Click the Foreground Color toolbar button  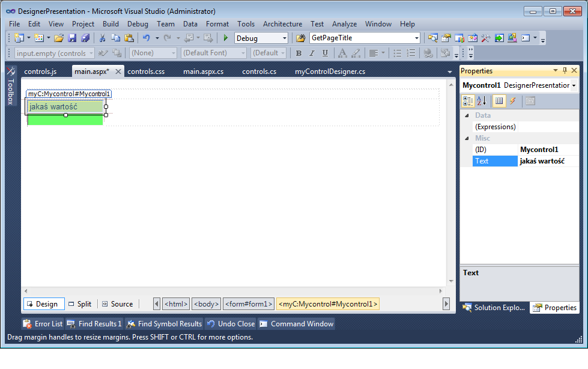(342, 53)
